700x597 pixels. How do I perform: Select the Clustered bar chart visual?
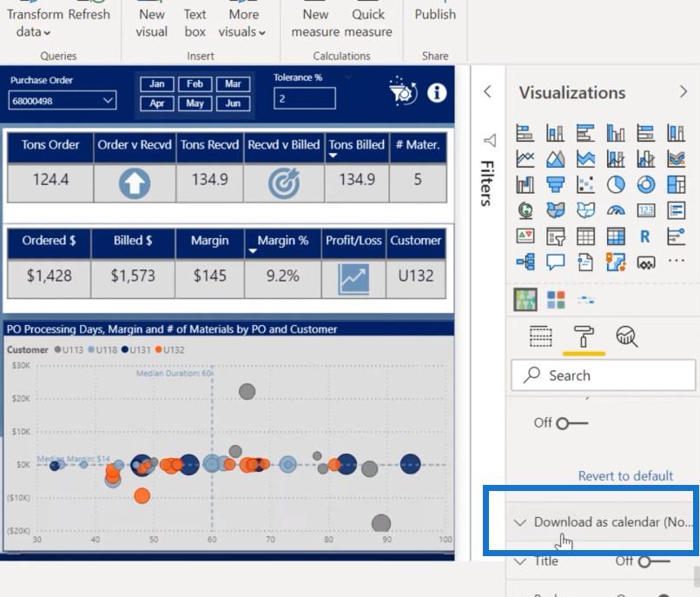[x=585, y=133]
